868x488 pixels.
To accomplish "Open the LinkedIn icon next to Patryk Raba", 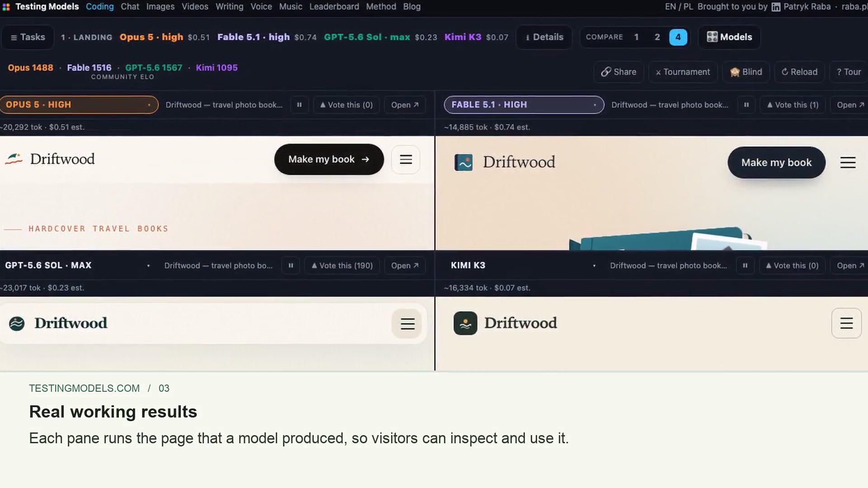I will (776, 7).
